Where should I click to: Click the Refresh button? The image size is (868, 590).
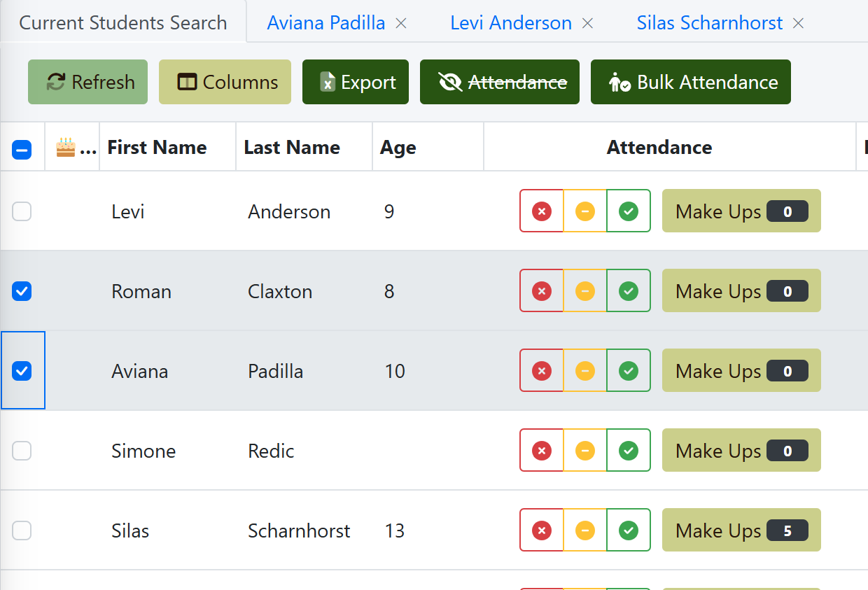pyautogui.click(x=87, y=82)
